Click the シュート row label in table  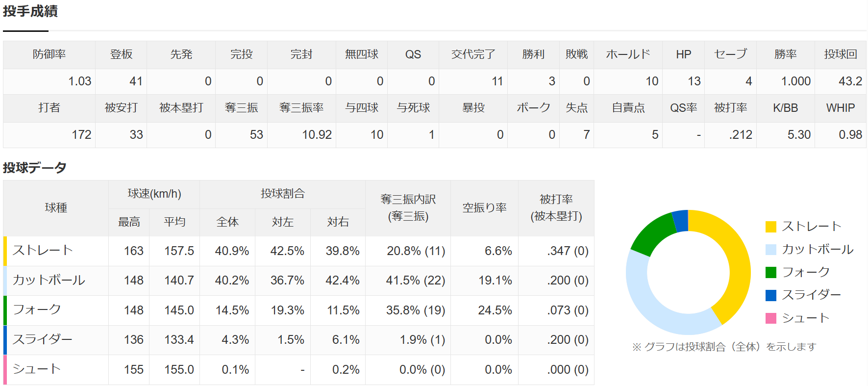click(x=37, y=369)
